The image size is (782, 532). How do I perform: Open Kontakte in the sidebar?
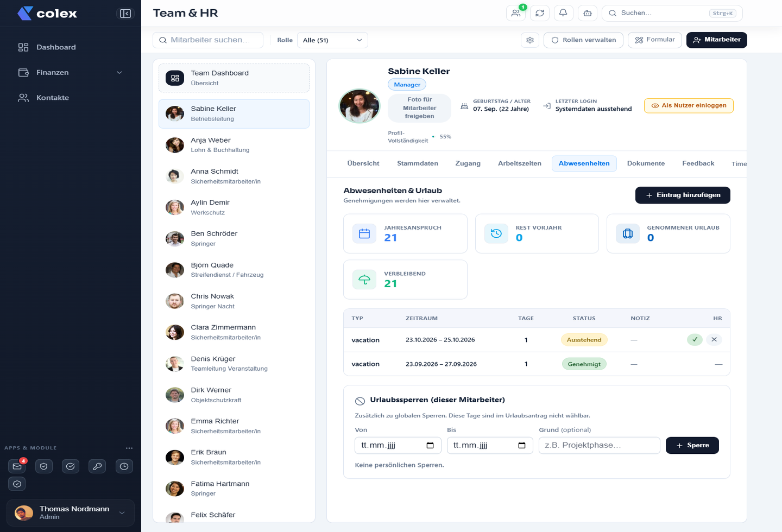click(x=71, y=98)
